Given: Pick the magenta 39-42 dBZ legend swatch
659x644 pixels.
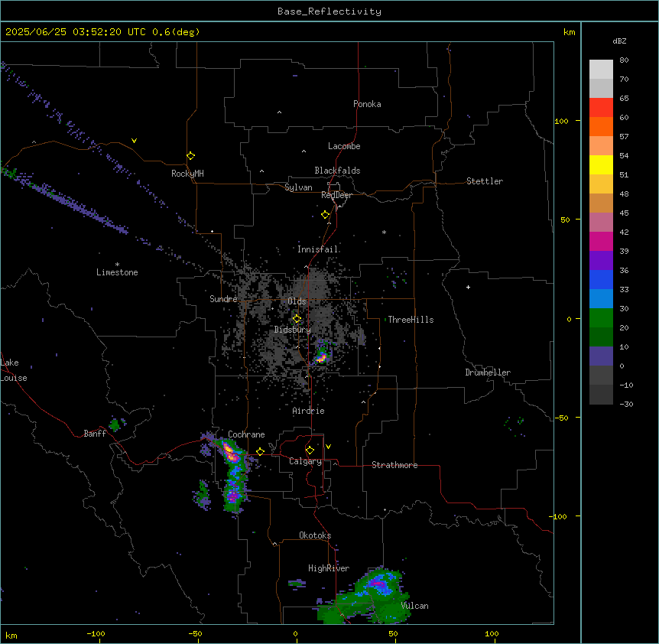Looking at the screenshot, I should [x=601, y=241].
